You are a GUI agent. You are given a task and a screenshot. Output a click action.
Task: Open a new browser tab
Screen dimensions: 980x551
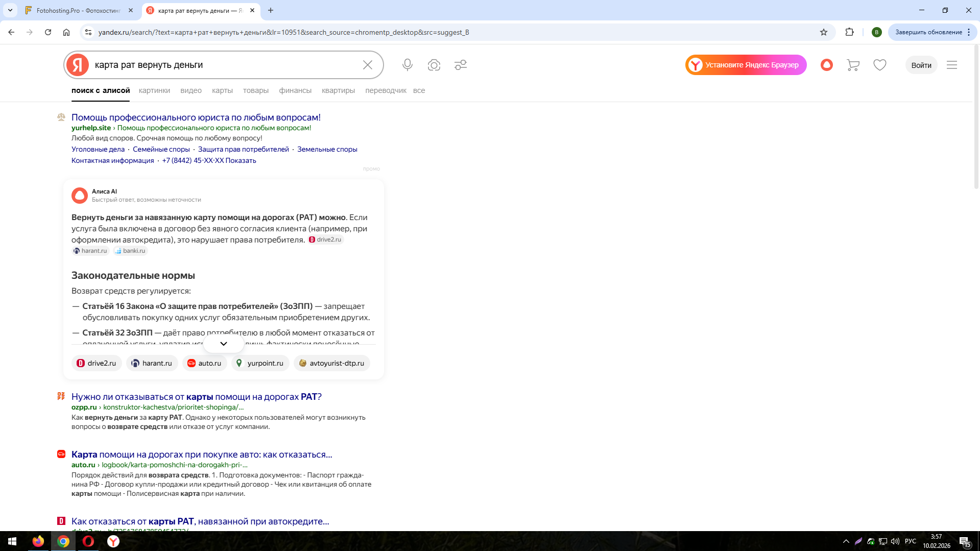(271, 10)
